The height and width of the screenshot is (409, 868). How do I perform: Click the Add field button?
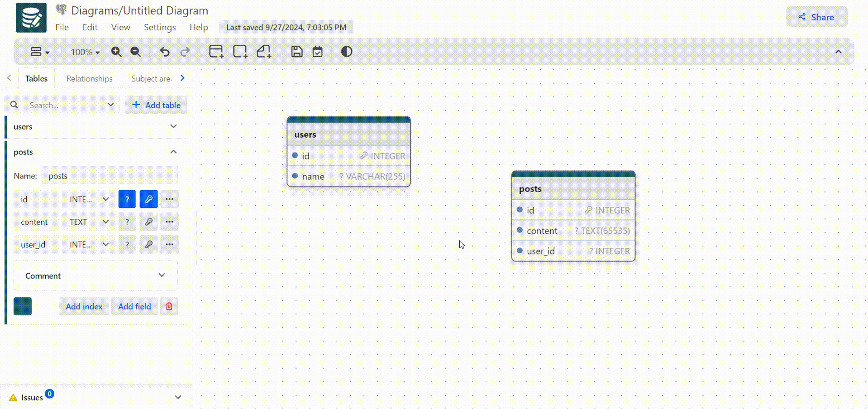click(134, 307)
